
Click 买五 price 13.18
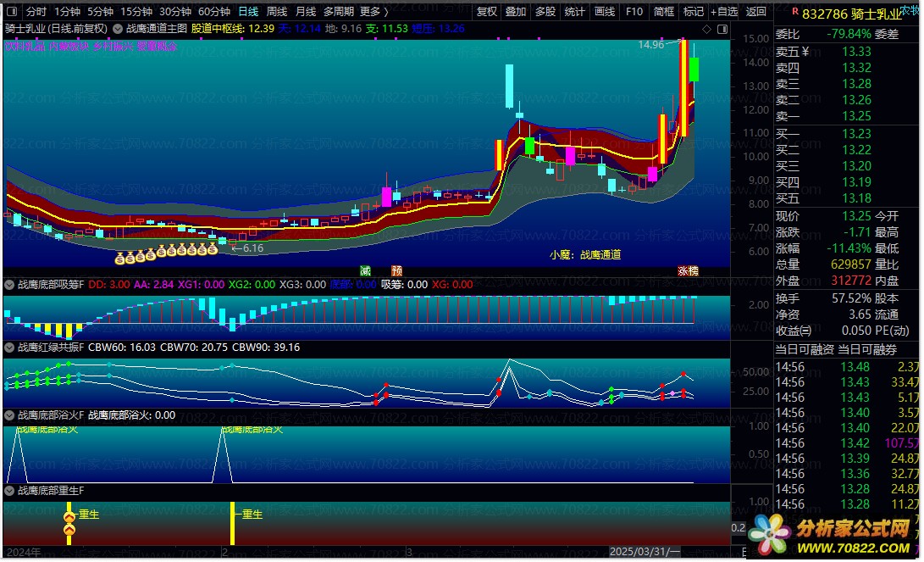[856, 198]
